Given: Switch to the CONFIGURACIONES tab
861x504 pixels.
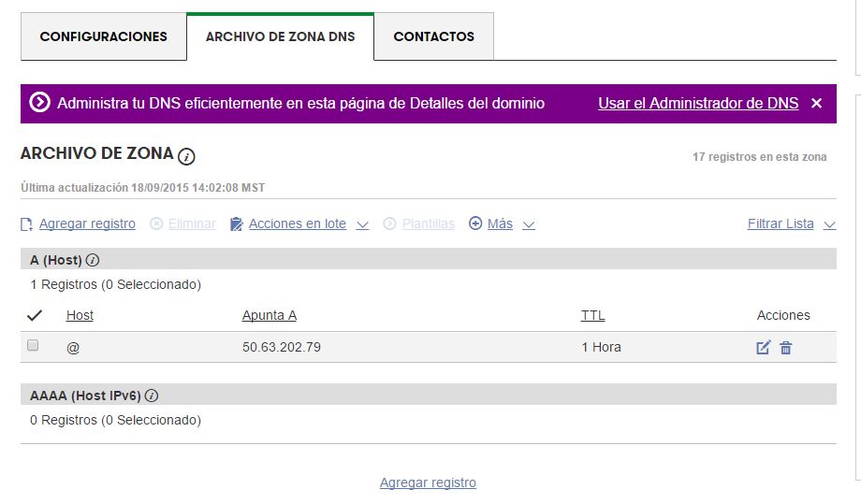Looking at the screenshot, I should 104,36.
